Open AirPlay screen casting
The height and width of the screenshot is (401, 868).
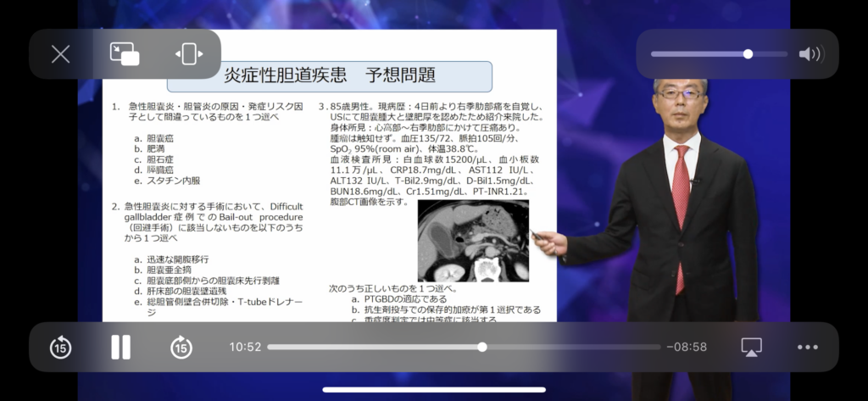pos(751,347)
